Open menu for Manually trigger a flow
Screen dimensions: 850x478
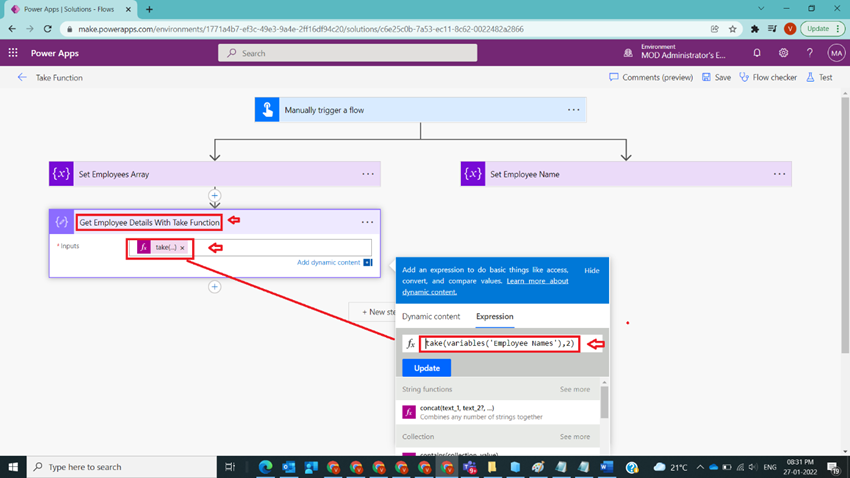[574, 110]
